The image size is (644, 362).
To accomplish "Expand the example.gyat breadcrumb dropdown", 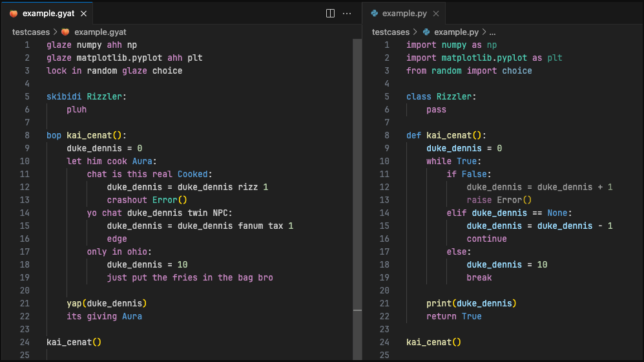I will point(100,32).
